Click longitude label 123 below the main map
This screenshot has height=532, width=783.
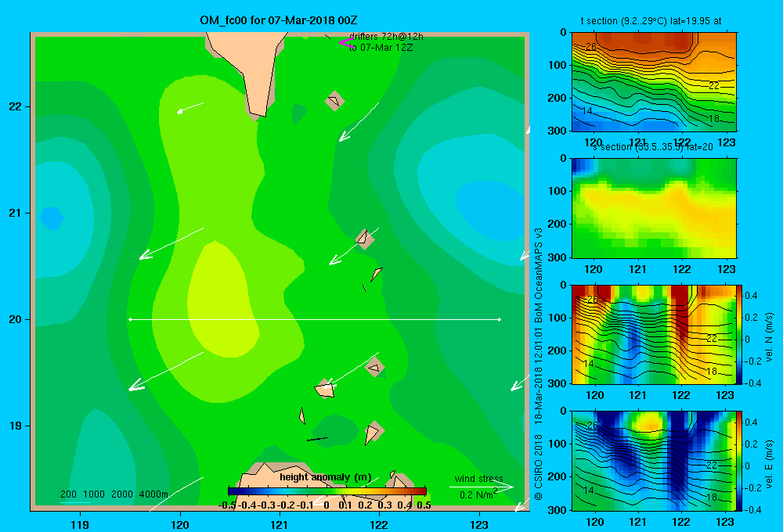click(479, 524)
